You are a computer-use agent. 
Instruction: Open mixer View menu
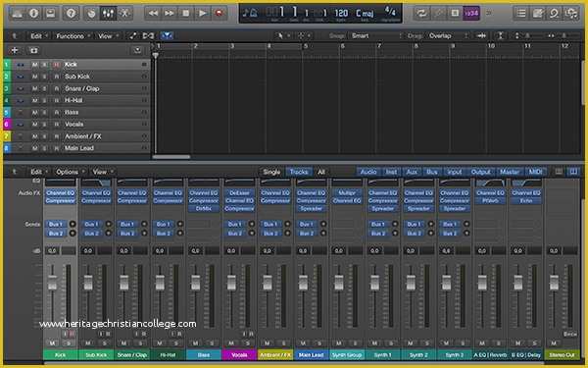[102, 172]
